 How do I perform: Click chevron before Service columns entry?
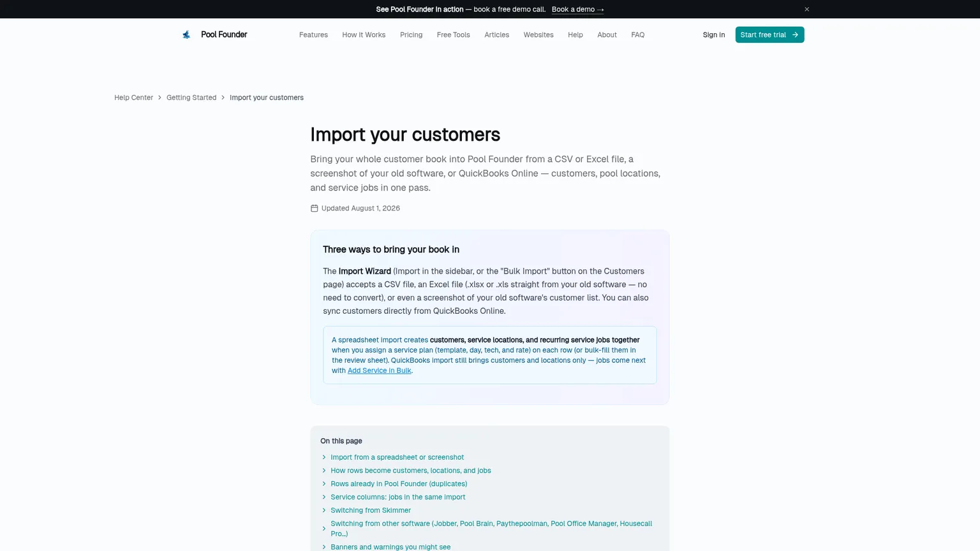coord(324,497)
